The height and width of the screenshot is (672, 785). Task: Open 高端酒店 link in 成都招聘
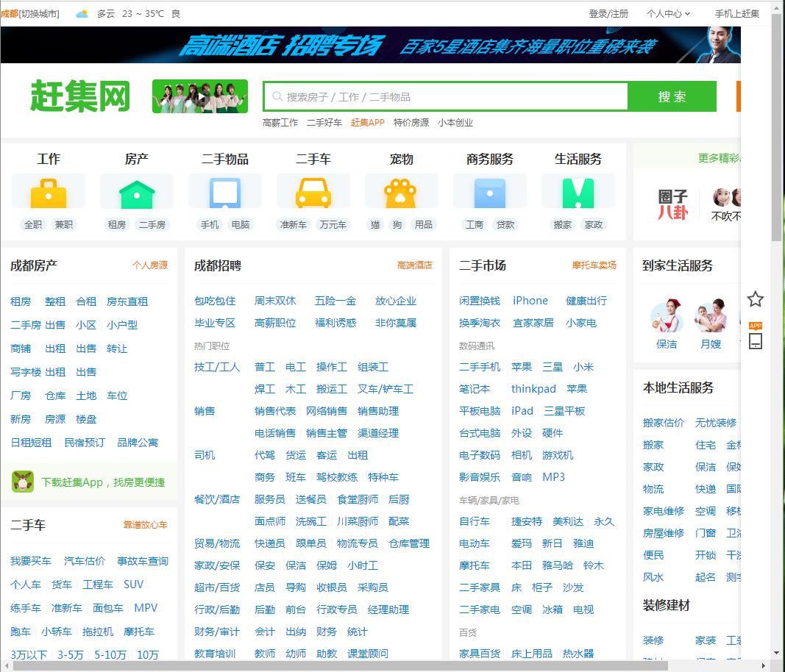tap(414, 265)
